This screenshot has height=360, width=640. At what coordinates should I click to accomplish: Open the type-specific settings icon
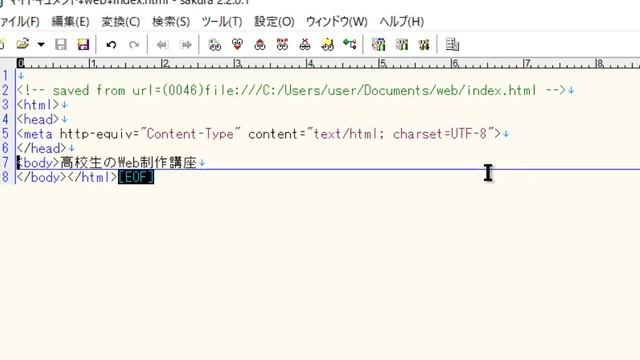(x=402, y=44)
